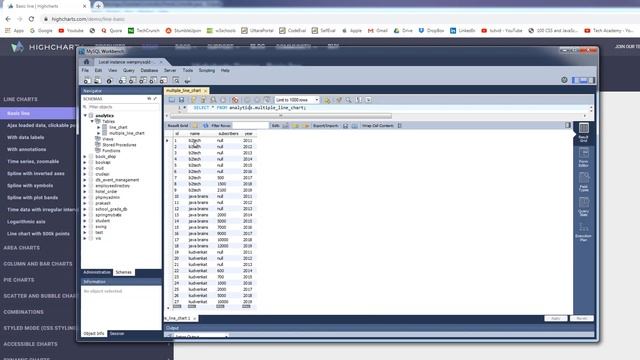Open the Scripting menu
The height and width of the screenshot is (360, 640).
pos(207,70)
